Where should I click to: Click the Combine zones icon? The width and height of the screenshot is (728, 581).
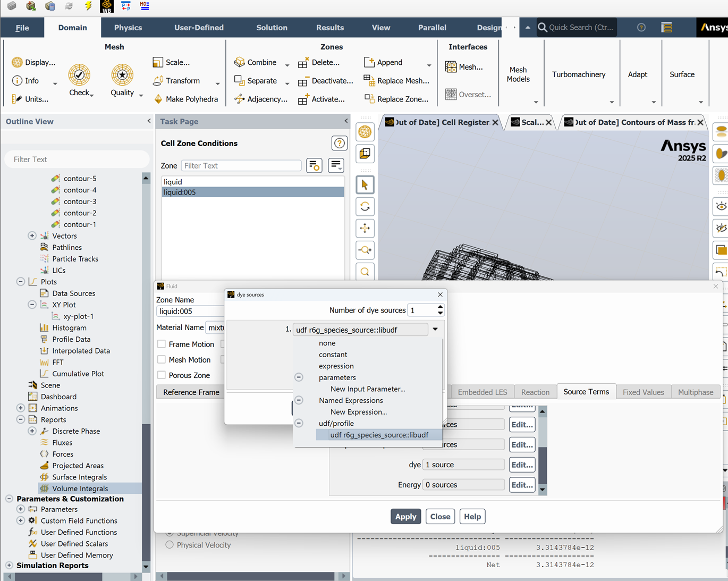tap(240, 62)
